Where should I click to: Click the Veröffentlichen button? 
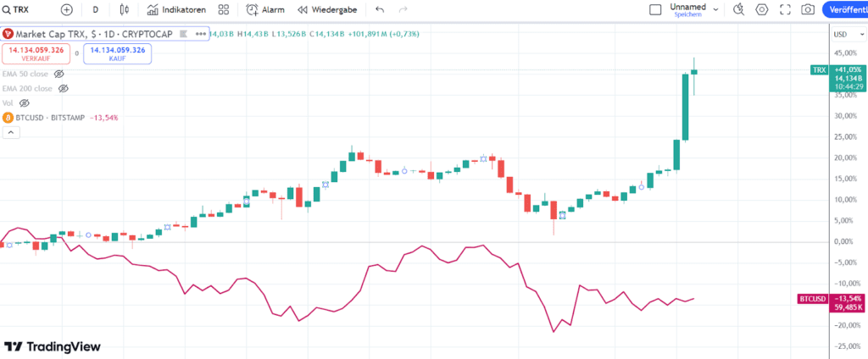[x=845, y=9]
